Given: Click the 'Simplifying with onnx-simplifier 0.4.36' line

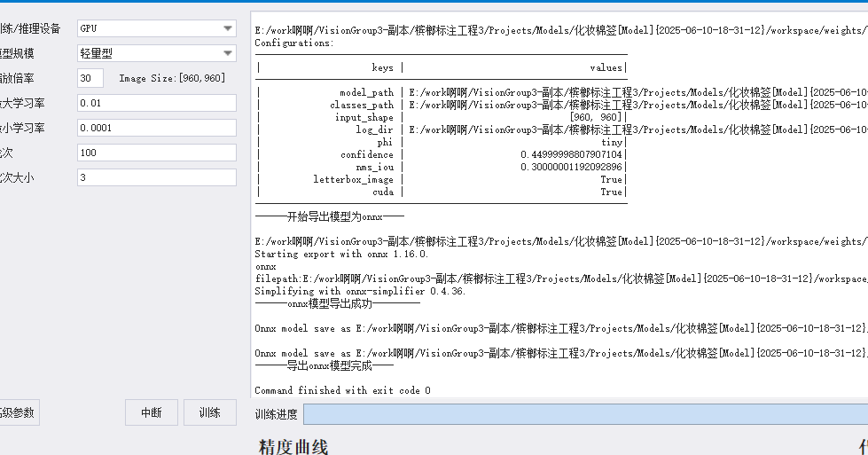Looking at the screenshot, I should 360,291.
